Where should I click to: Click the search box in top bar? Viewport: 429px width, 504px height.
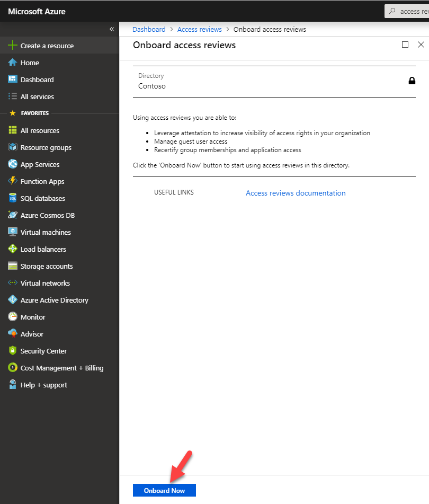point(407,11)
